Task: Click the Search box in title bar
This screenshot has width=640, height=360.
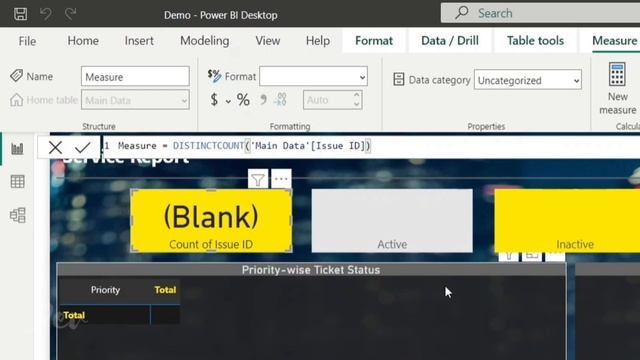Action: point(540,13)
